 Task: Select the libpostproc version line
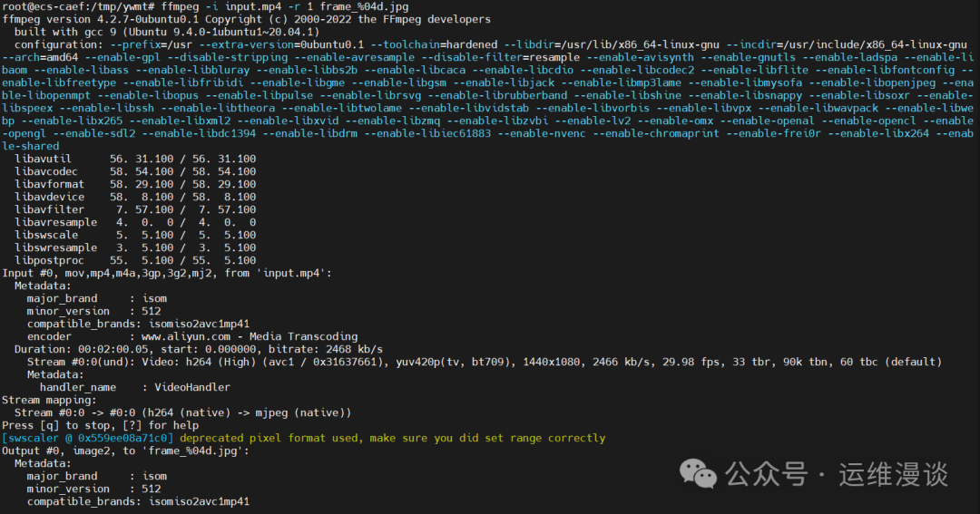[x=135, y=260]
